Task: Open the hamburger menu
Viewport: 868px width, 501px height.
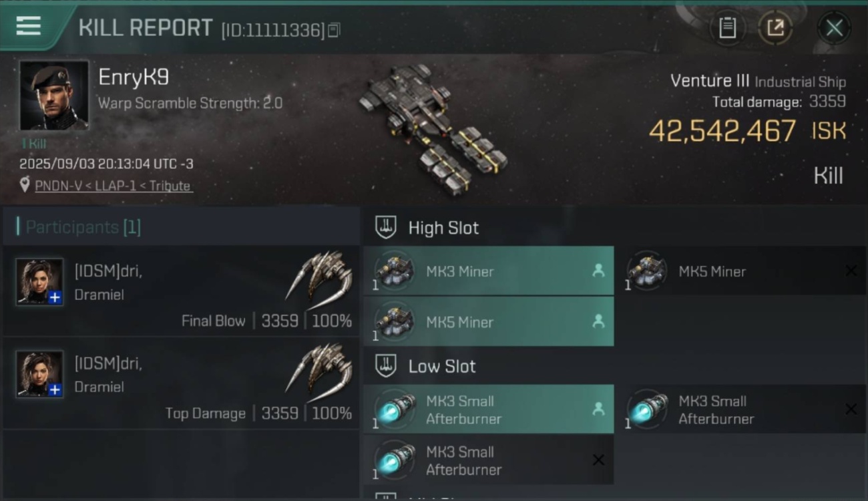Action: pos(28,26)
